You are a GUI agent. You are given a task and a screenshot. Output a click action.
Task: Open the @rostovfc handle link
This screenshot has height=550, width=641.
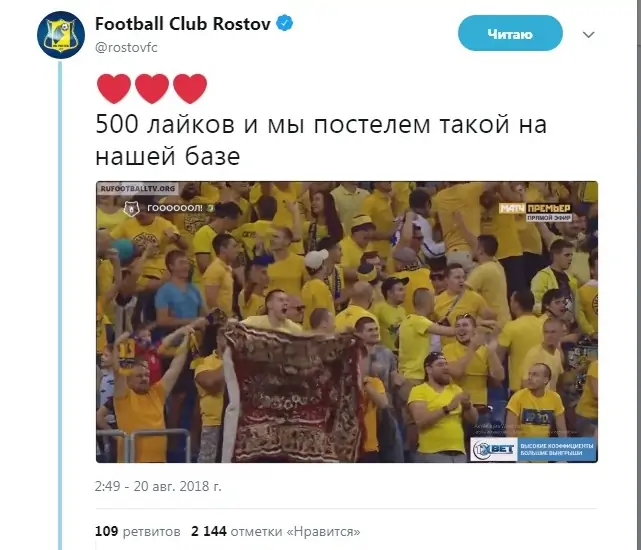click(126, 47)
